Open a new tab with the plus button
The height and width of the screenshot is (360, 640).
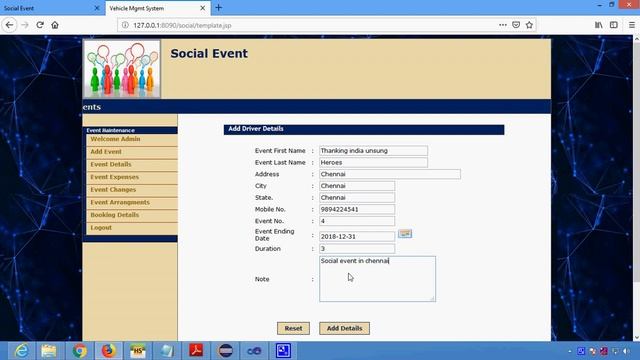tap(219, 8)
